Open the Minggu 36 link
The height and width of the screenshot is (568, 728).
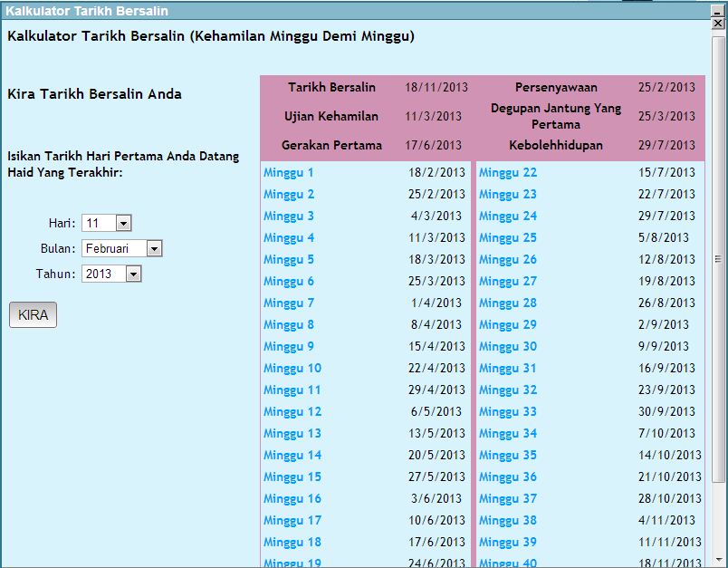coord(508,477)
